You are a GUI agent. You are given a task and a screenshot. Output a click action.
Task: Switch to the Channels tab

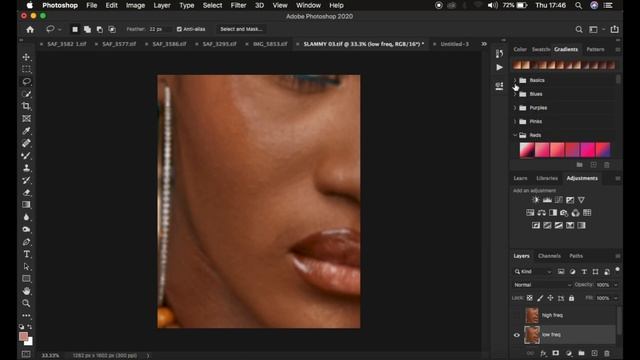tap(549, 256)
